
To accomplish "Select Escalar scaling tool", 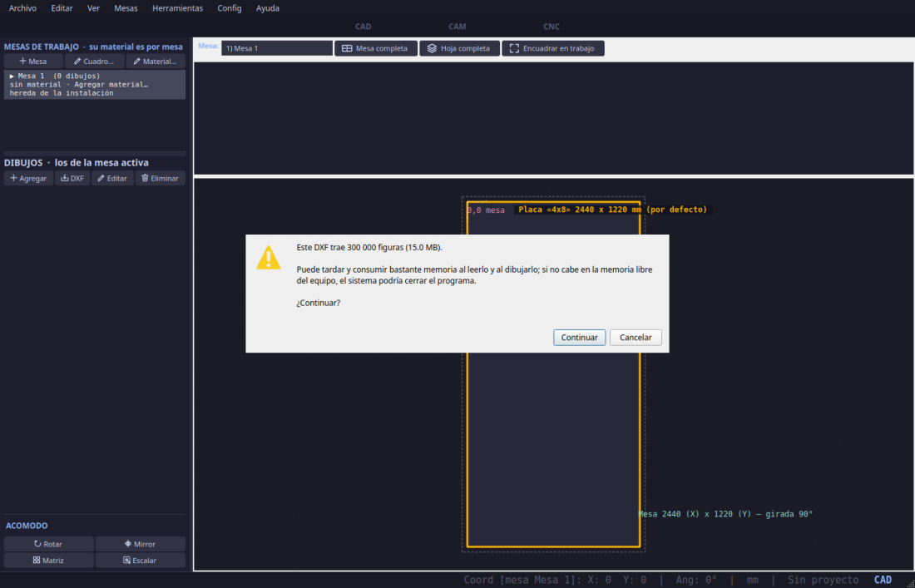I will point(140,561).
